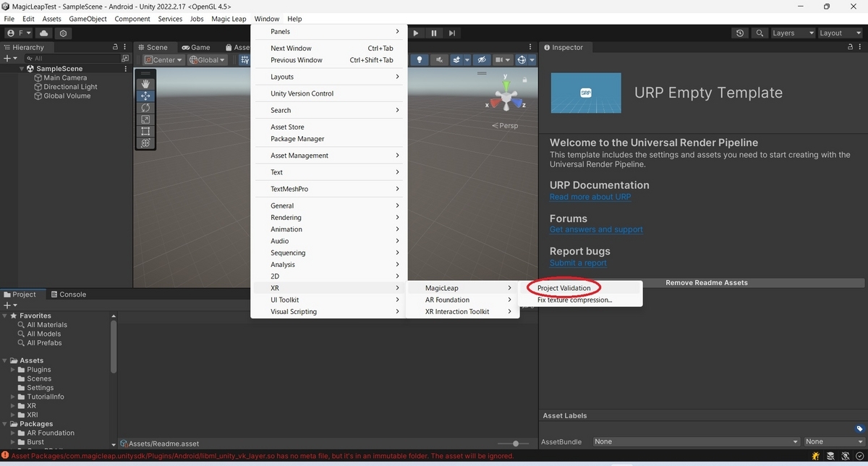Open the Global rotation dropdown
This screenshot has height=466, width=868.
[x=208, y=60]
